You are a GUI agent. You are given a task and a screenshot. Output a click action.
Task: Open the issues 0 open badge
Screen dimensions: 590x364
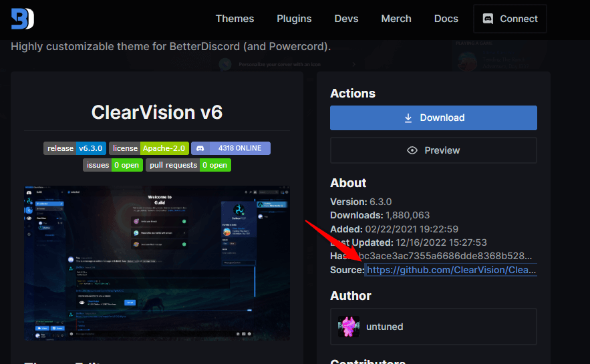[x=112, y=165]
